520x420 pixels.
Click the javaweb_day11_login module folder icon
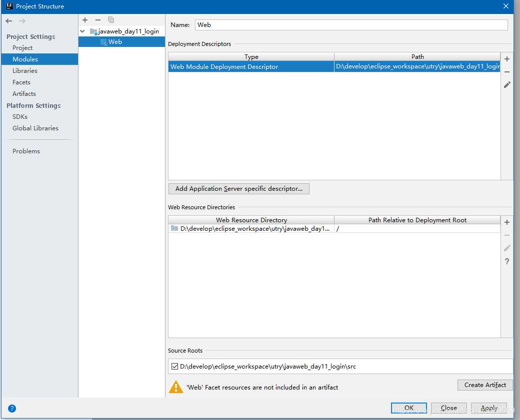[x=93, y=32]
